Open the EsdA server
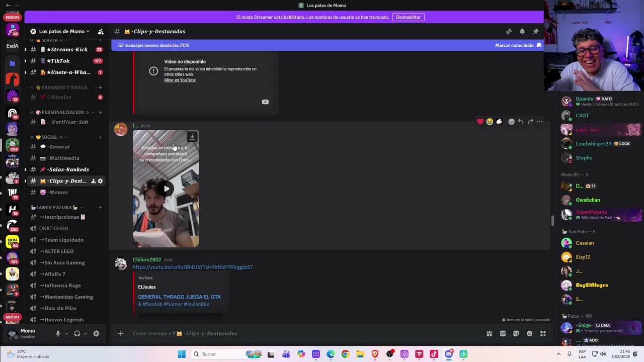Viewport: 644px width, 362px height. [13, 46]
